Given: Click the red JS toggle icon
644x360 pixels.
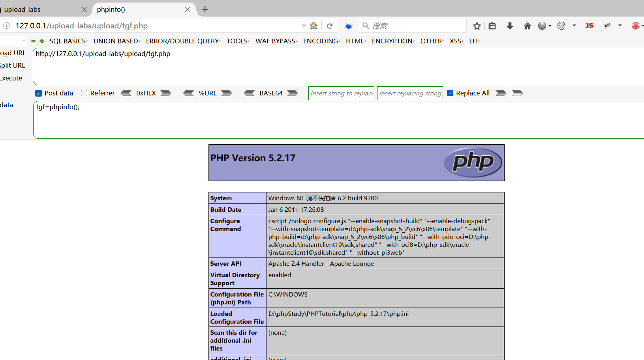Looking at the screenshot, I should point(589,26).
